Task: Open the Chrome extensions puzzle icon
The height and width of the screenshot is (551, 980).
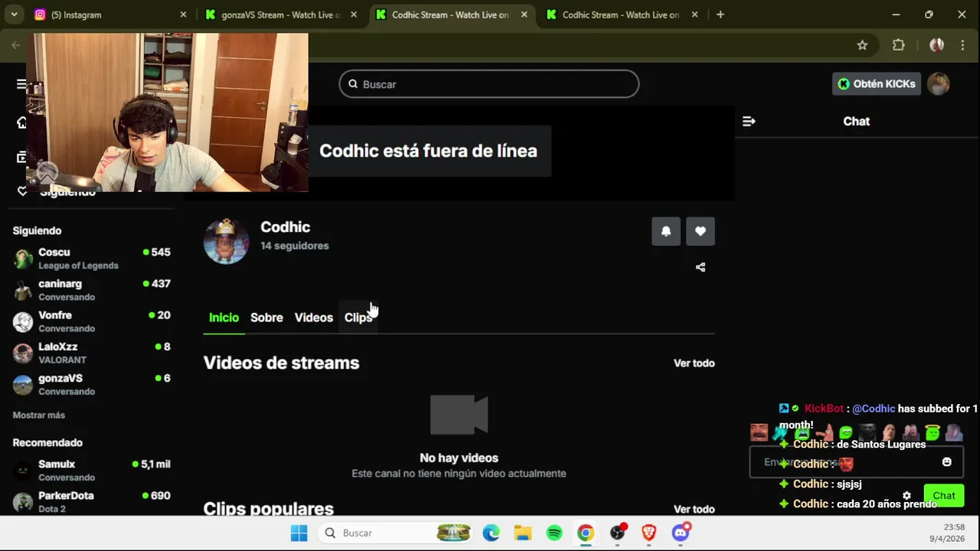Action: (x=899, y=45)
